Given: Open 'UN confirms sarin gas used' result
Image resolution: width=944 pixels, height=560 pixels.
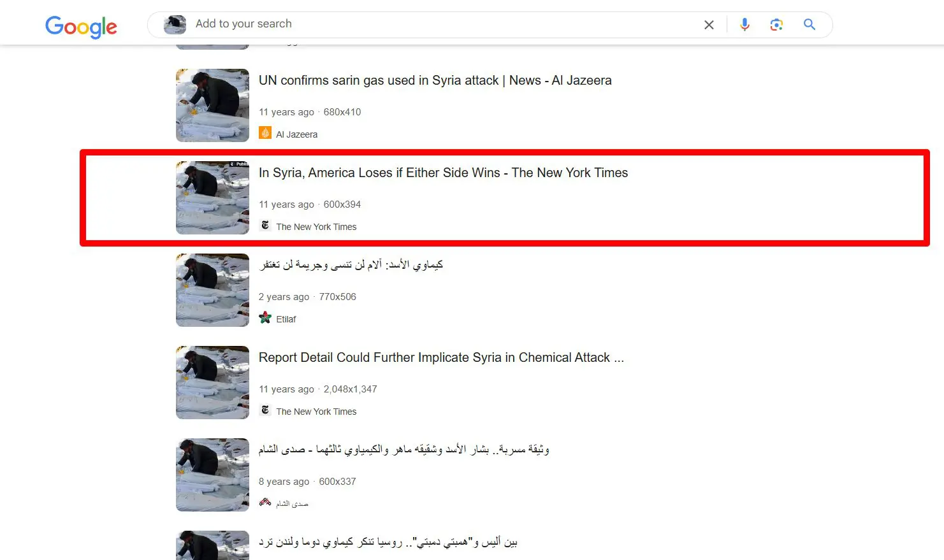Looking at the screenshot, I should click(435, 81).
